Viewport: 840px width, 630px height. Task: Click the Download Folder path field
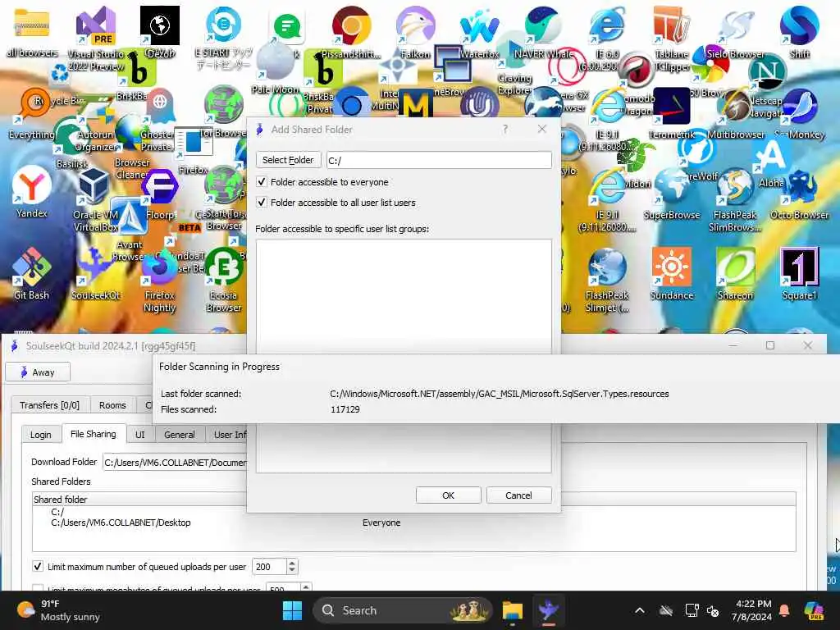coord(175,462)
